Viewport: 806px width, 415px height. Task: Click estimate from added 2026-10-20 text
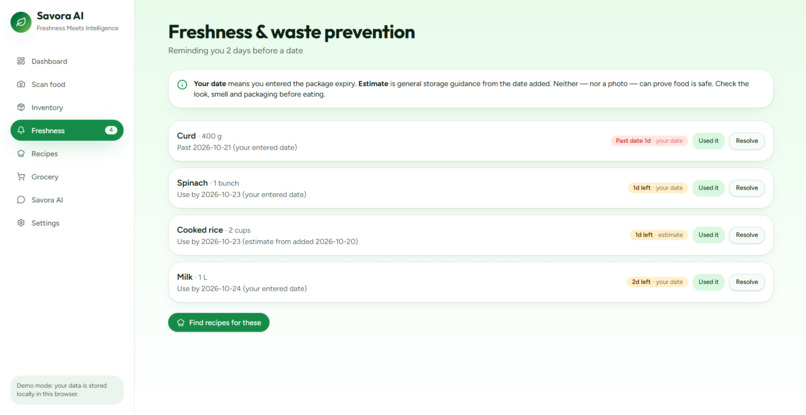click(300, 242)
